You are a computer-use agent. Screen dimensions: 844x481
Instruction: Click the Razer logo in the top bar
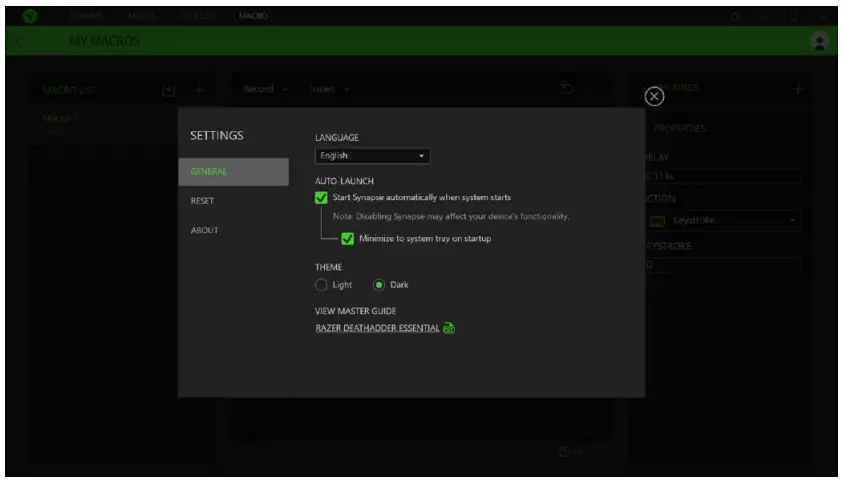[x=30, y=16]
